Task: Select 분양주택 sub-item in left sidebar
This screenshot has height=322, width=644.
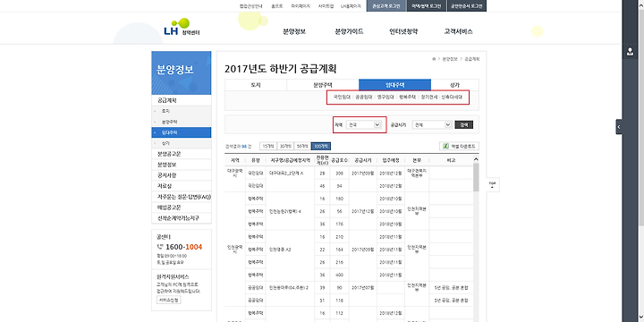Action: (181, 122)
